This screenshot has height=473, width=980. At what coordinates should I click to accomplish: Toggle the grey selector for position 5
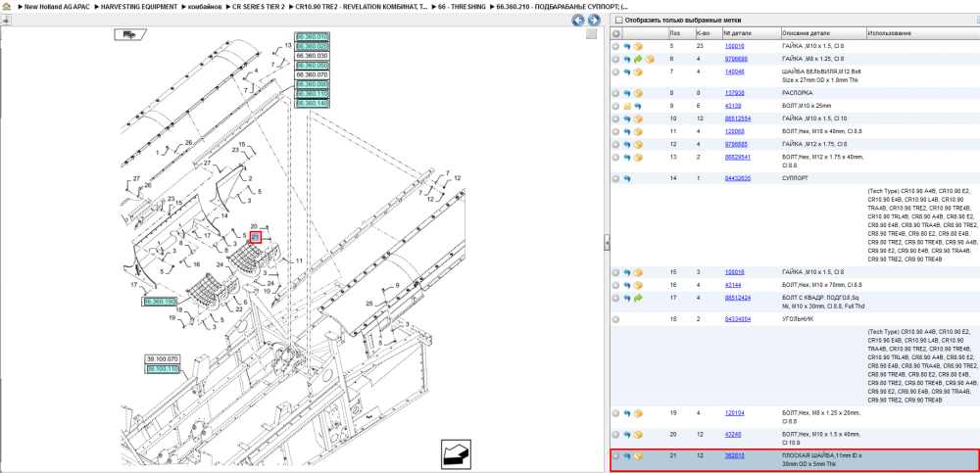pos(615,46)
